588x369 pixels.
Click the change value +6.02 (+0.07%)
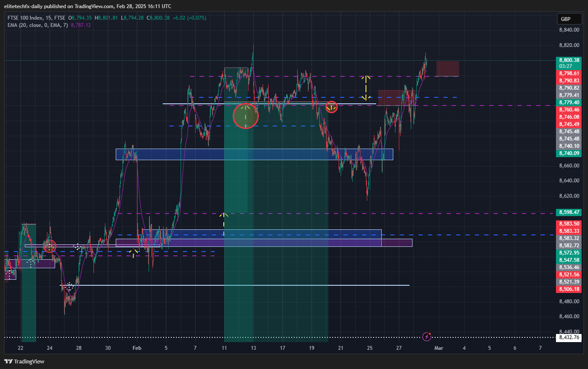tap(189, 18)
